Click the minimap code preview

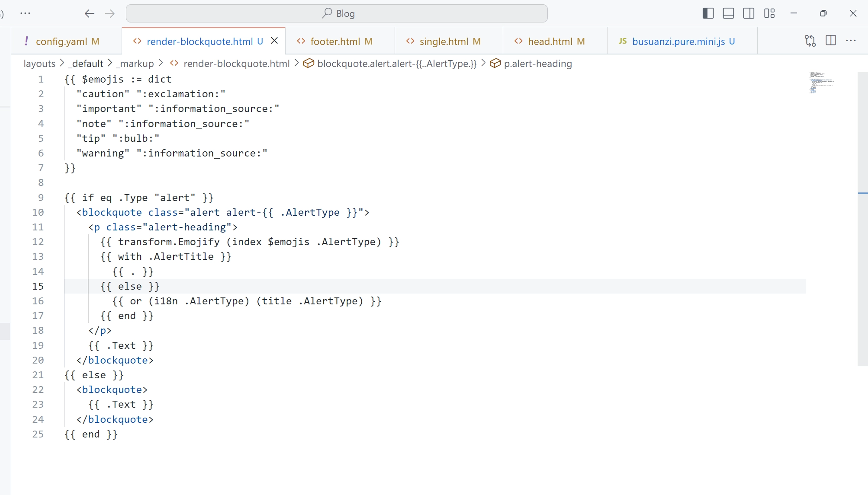[x=821, y=82]
